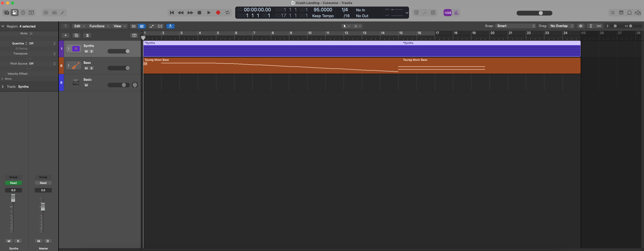Click the D button on the Master strip
This screenshot has height=251, width=644.
pos(48,241)
